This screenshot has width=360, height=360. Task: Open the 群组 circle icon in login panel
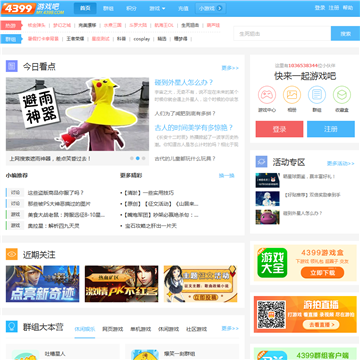click(x=317, y=95)
